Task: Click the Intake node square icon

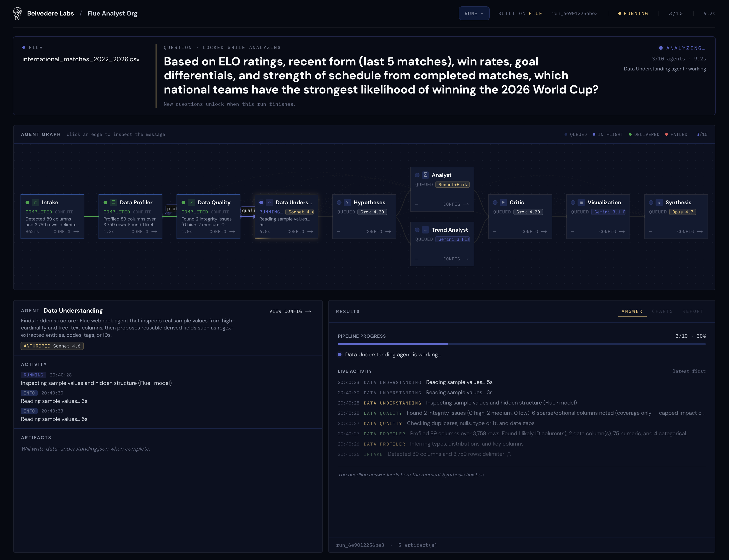Action: tap(36, 203)
